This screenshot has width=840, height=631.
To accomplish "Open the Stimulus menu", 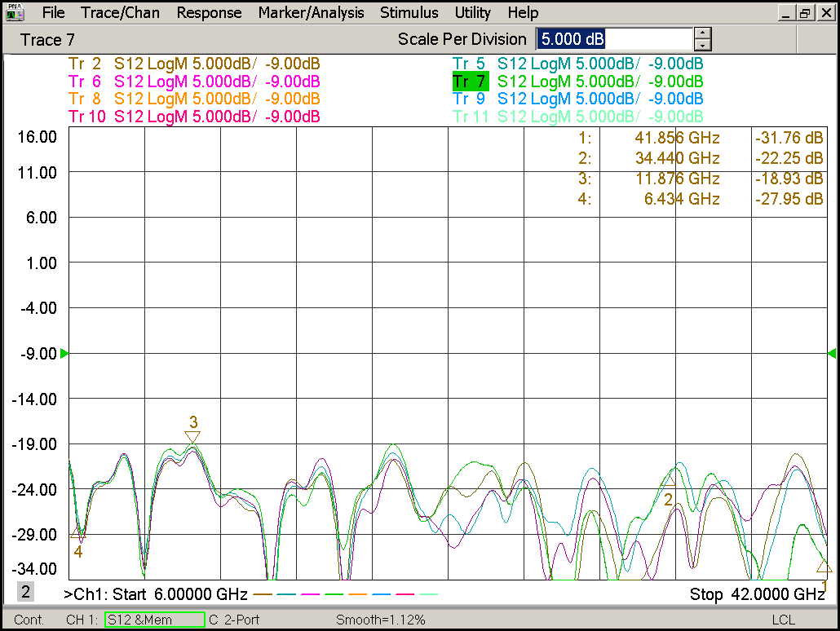I will (409, 12).
